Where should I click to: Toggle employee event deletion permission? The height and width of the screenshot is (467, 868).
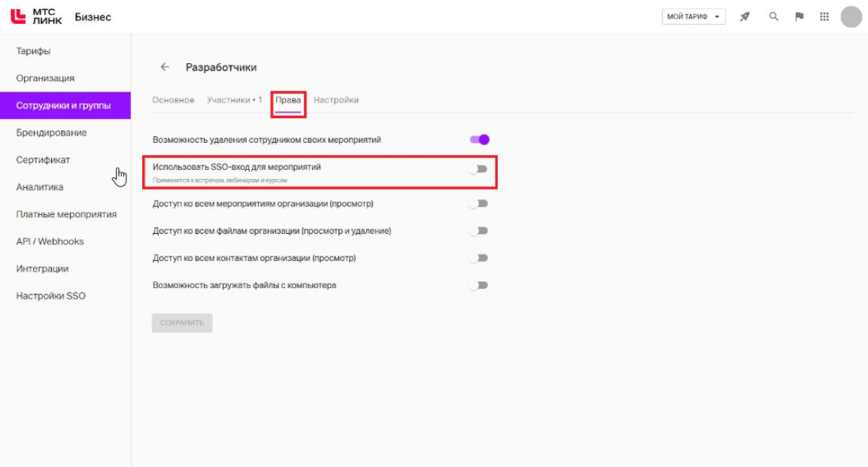point(479,139)
